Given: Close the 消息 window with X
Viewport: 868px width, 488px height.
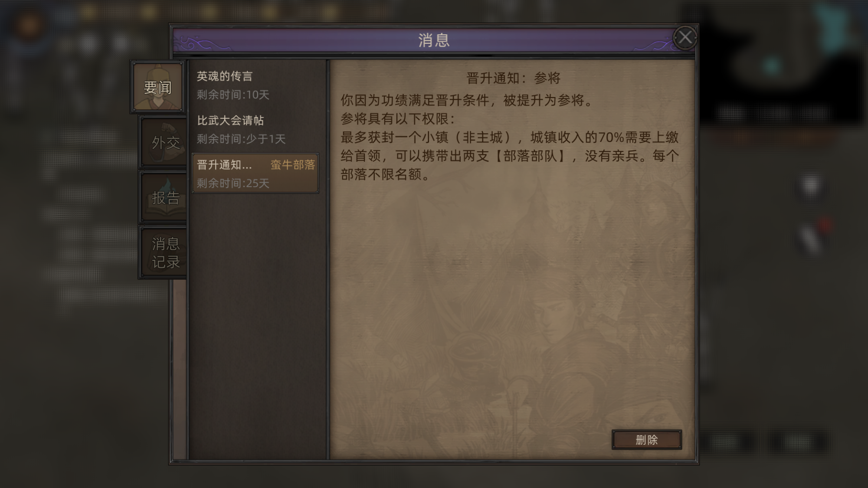Looking at the screenshot, I should click(x=685, y=38).
